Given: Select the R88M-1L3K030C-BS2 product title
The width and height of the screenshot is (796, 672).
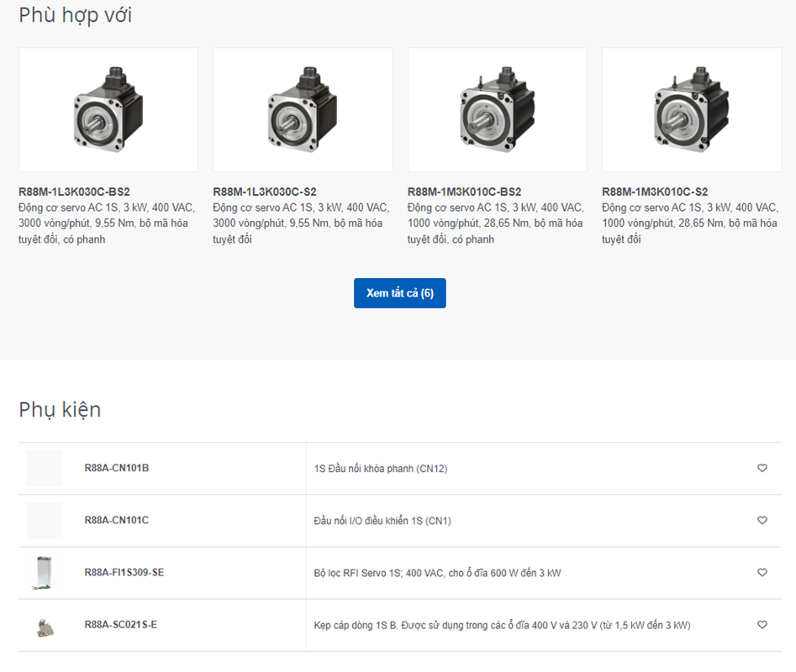Looking at the screenshot, I should tap(74, 192).
